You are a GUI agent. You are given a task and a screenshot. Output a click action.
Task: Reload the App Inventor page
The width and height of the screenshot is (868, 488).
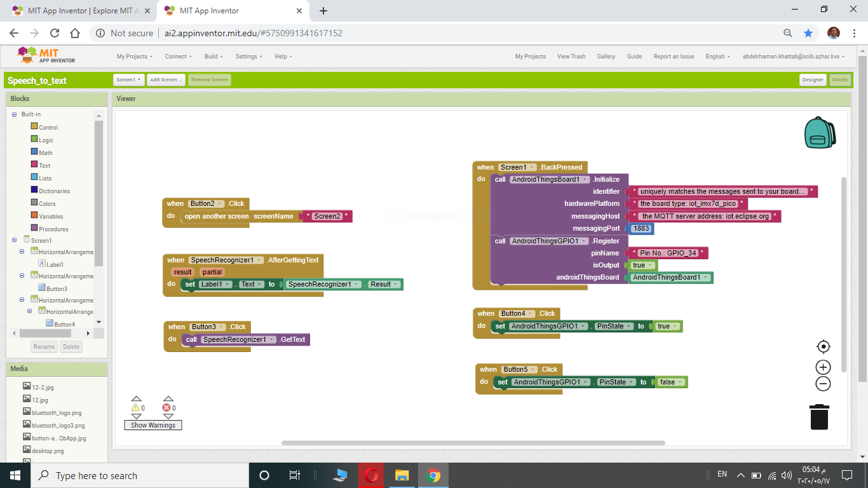(55, 33)
